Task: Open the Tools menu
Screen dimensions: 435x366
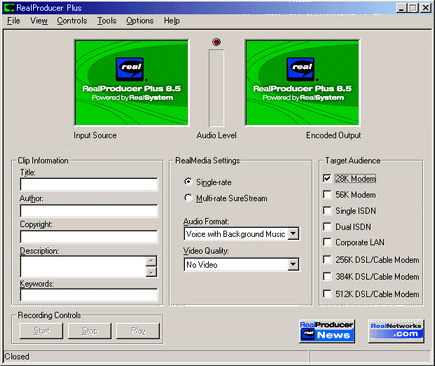Action: (107, 21)
